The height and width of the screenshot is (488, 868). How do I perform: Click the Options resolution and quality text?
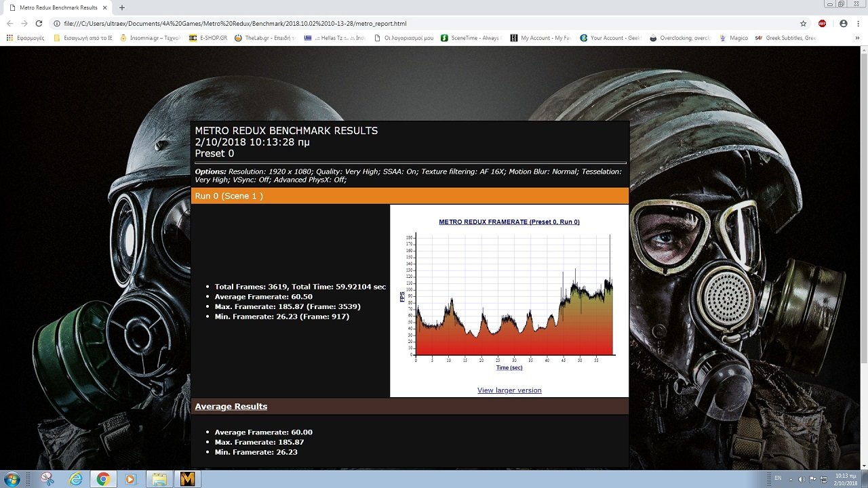click(x=408, y=176)
